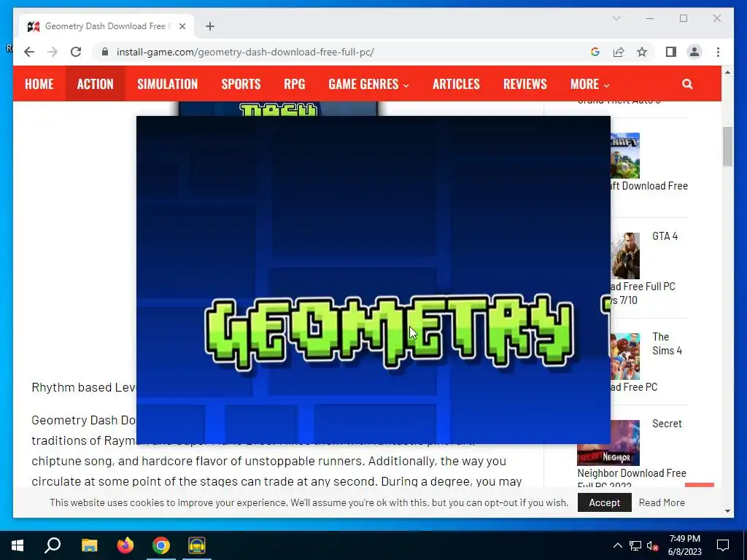Open the ARTICLES page
Image resolution: width=747 pixels, height=560 pixels.
[456, 84]
